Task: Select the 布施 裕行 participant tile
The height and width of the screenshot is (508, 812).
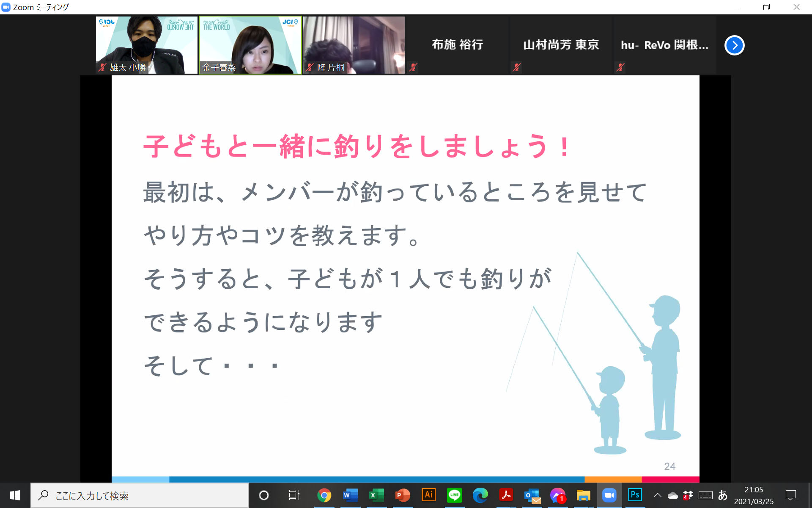Action: point(457,45)
